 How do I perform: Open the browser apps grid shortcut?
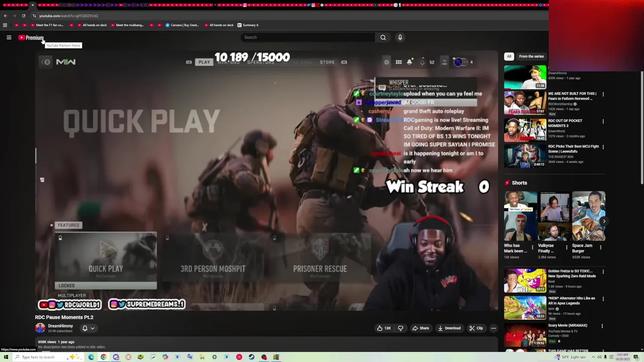click(5, 25)
